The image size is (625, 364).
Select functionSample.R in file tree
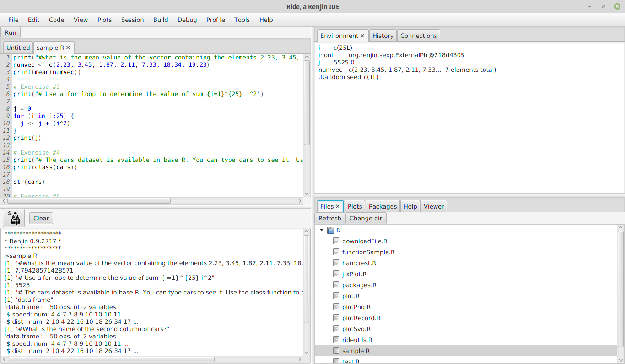(x=368, y=252)
